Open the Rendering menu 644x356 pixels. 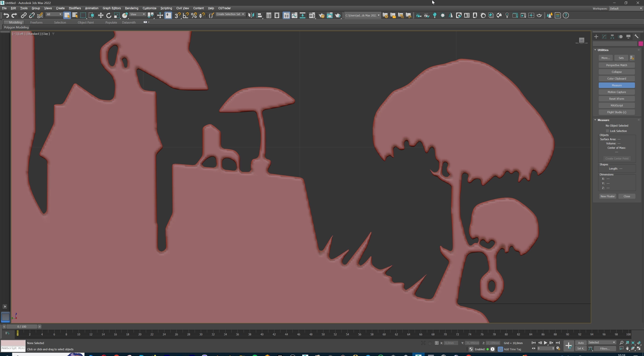click(x=131, y=8)
